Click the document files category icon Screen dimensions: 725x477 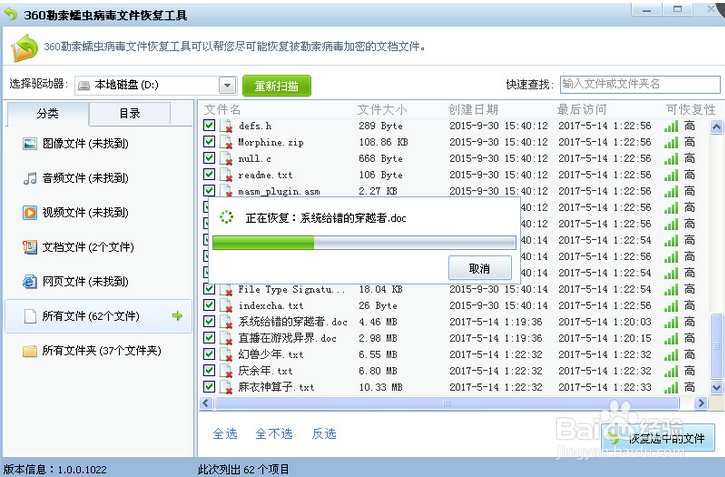pos(30,247)
